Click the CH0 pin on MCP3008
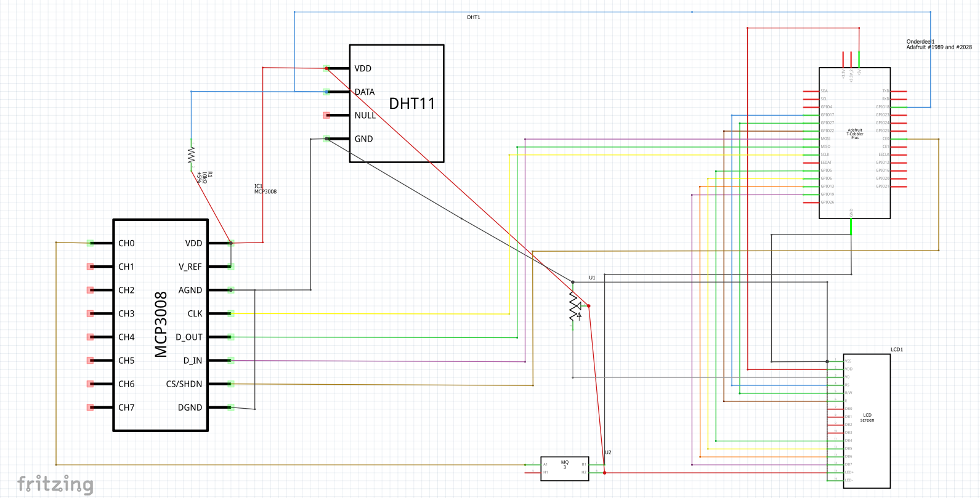The image size is (980, 498). (x=126, y=243)
